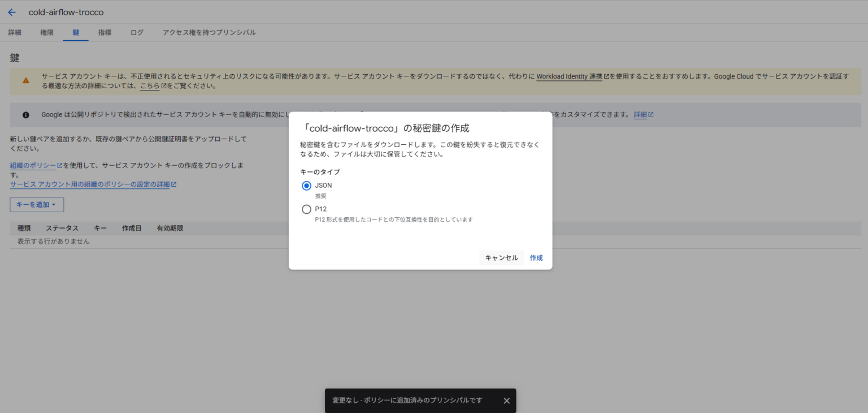Open the ログ tab
This screenshot has width=868, height=413.
click(x=136, y=32)
